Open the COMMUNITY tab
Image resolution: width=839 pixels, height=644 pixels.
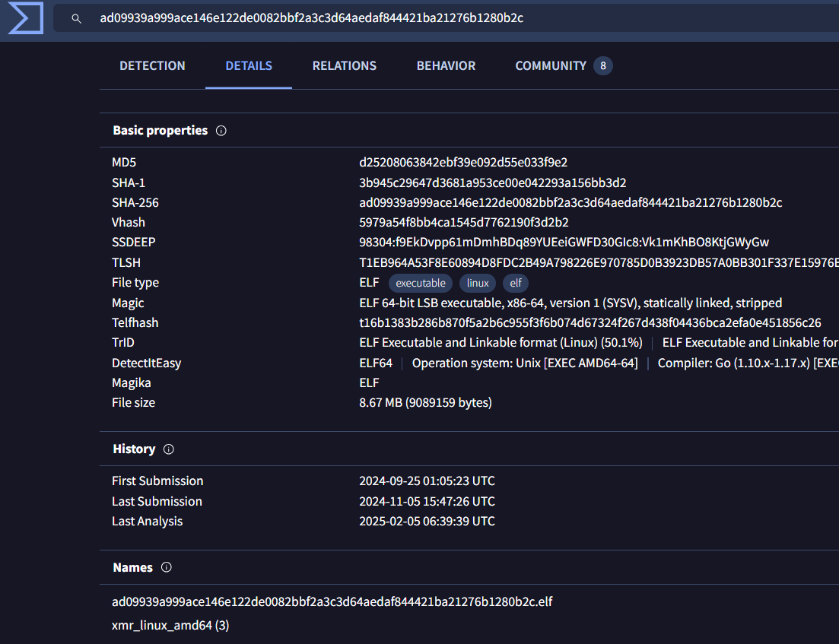(x=551, y=66)
